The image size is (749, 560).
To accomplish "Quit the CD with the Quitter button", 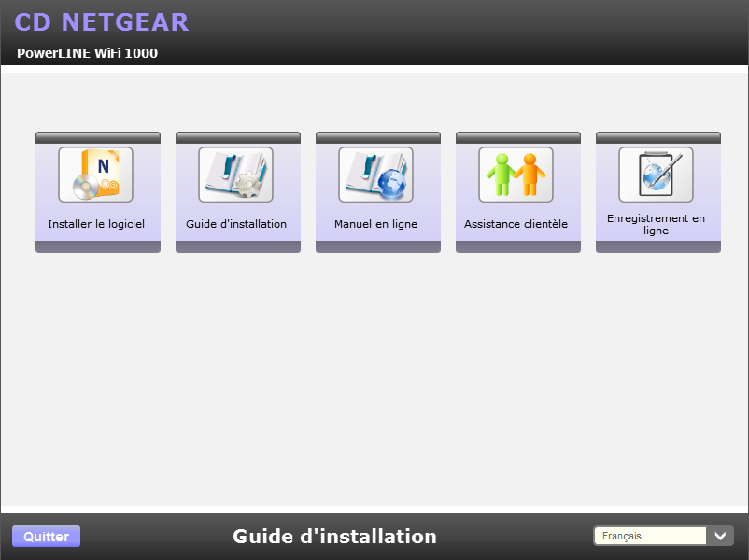I will point(47,537).
